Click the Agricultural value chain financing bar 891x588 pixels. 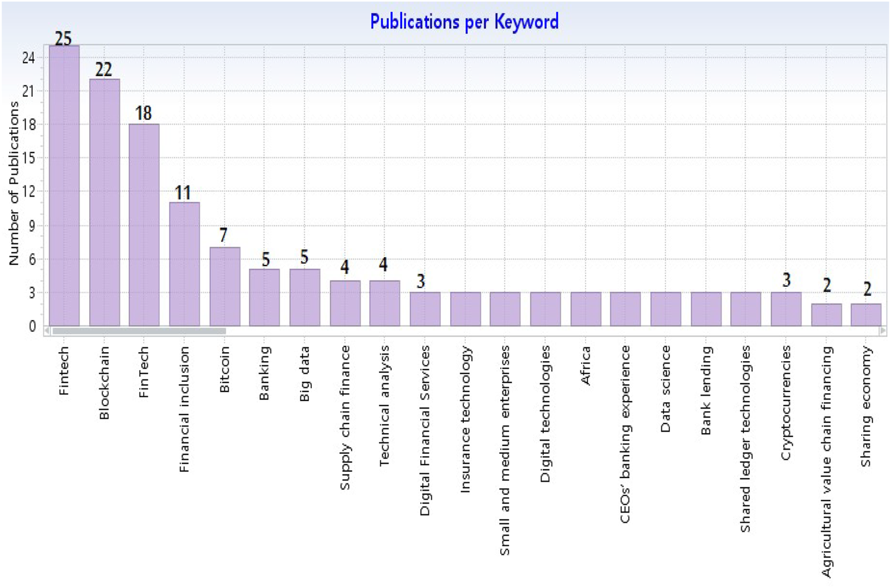click(826, 314)
